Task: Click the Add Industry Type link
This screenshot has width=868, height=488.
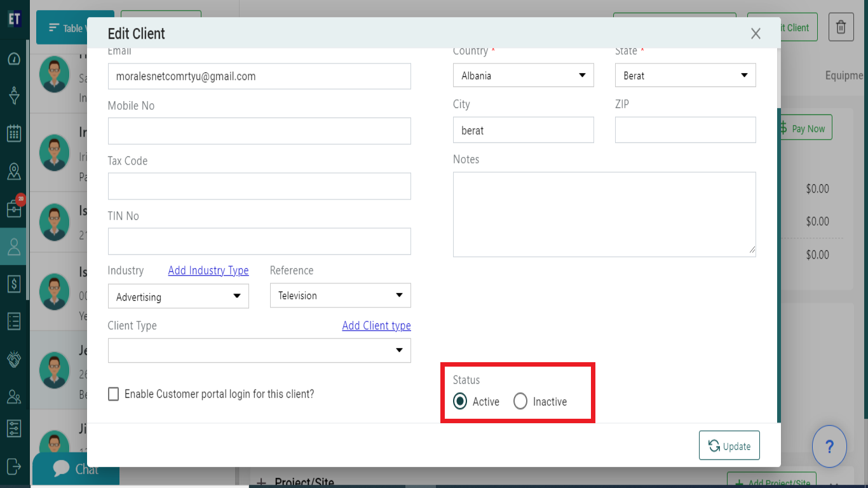Action: [x=208, y=271]
